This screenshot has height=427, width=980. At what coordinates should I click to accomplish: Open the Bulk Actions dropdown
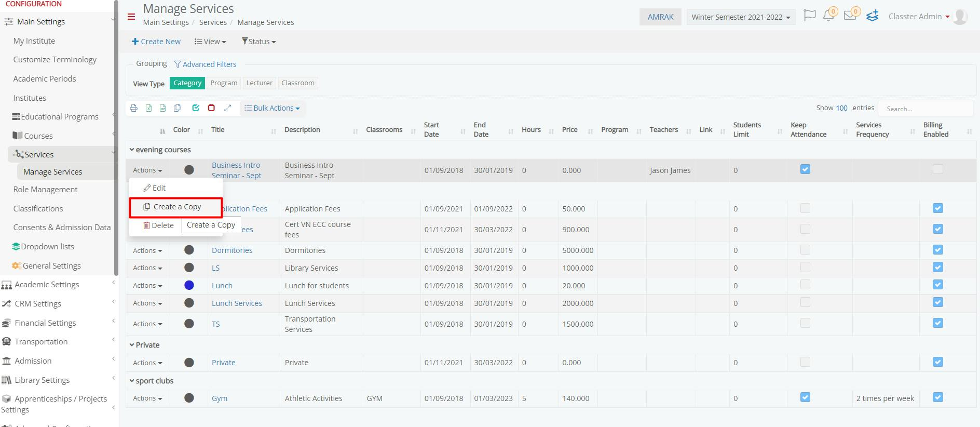272,108
